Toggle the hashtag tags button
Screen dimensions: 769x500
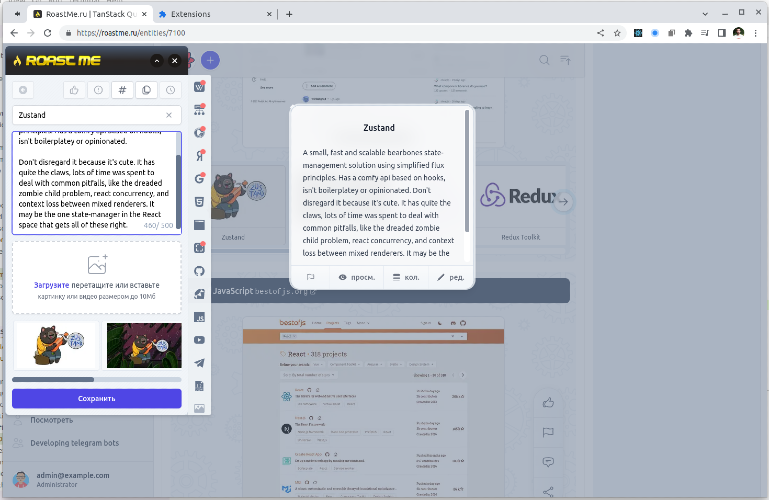tap(122, 90)
